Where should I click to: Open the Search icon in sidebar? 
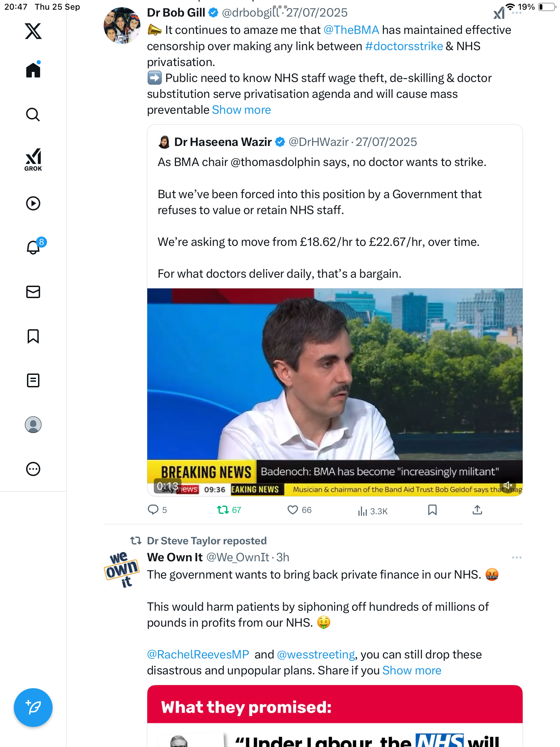[x=33, y=114]
